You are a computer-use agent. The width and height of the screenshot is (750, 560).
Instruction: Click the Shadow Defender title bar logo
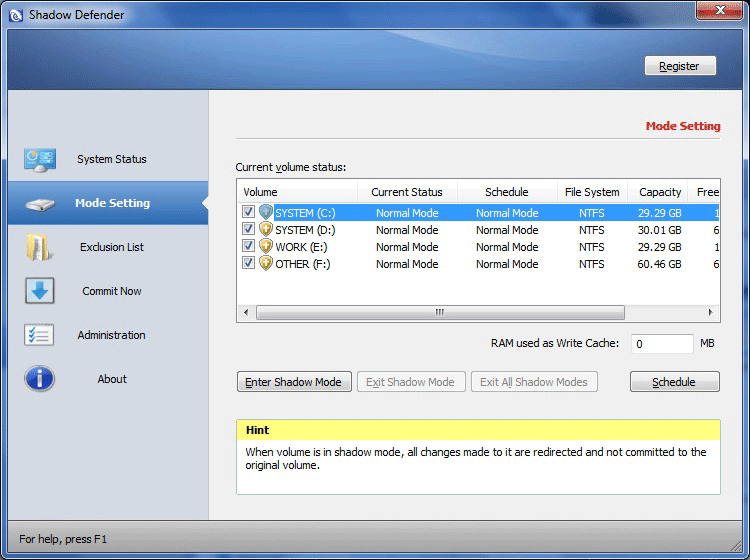pyautogui.click(x=16, y=15)
